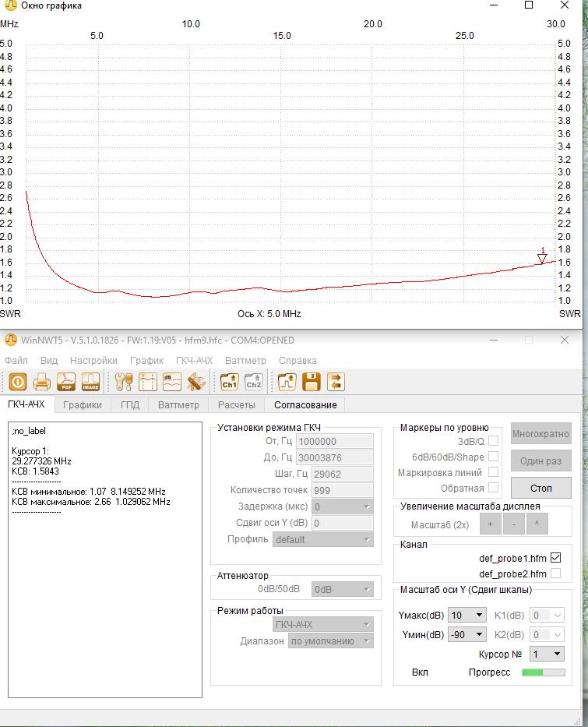
Task: Maximize the Окно графика window
Action: pyautogui.click(x=529, y=5)
